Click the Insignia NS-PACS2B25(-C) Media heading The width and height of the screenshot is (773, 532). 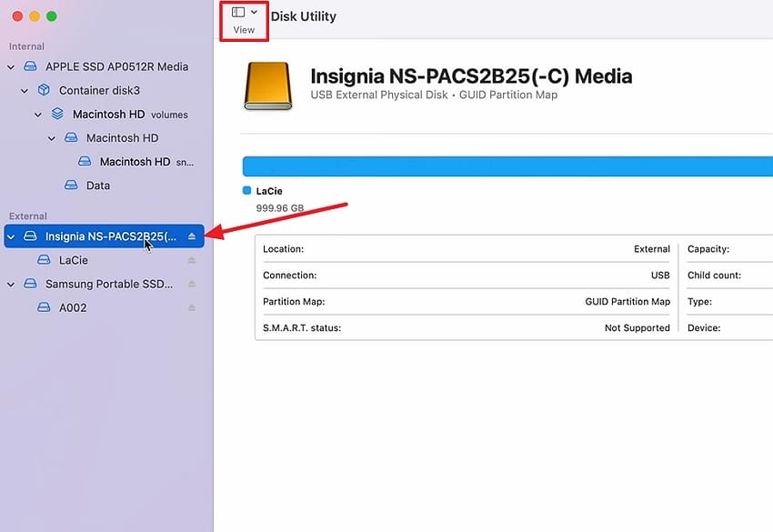pos(471,76)
